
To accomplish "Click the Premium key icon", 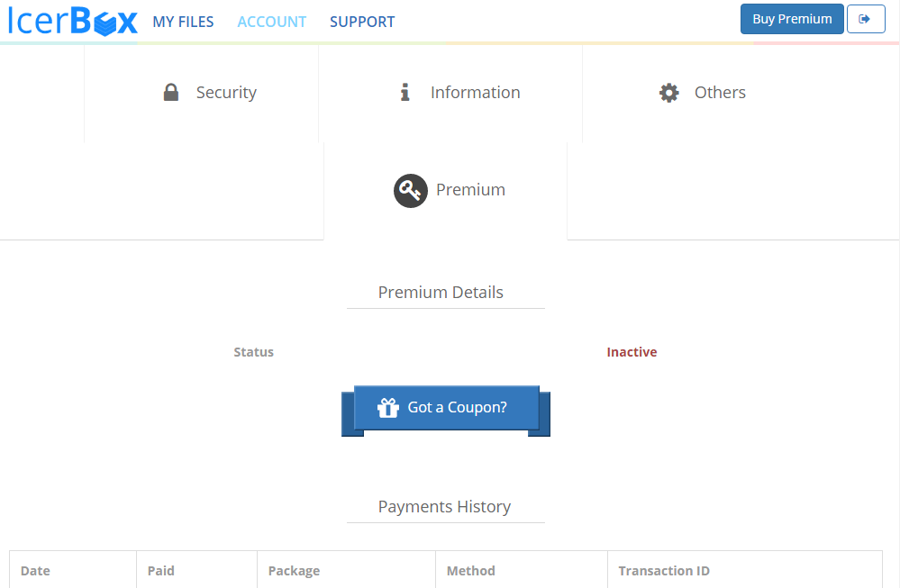I will [410, 190].
